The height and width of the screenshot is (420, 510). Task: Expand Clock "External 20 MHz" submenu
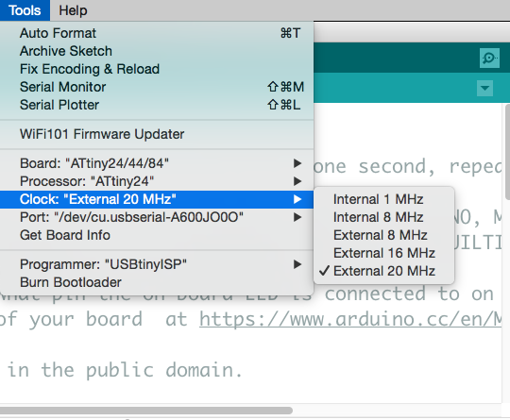[x=157, y=199]
